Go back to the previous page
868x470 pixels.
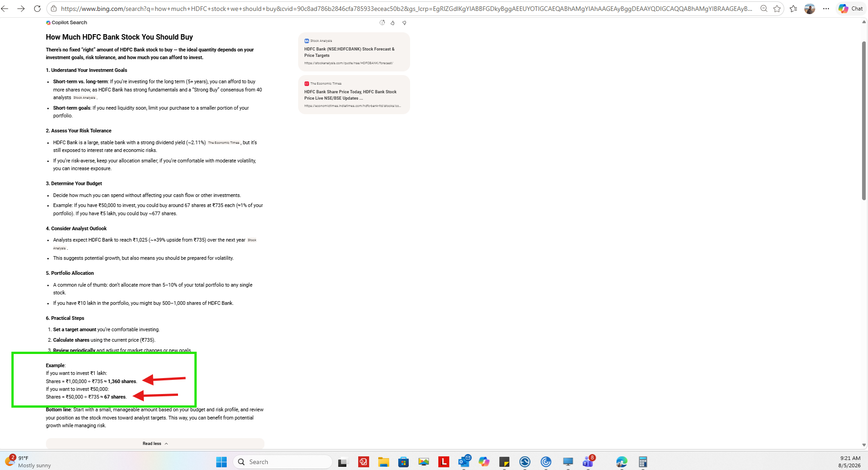click(x=5, y=9)
